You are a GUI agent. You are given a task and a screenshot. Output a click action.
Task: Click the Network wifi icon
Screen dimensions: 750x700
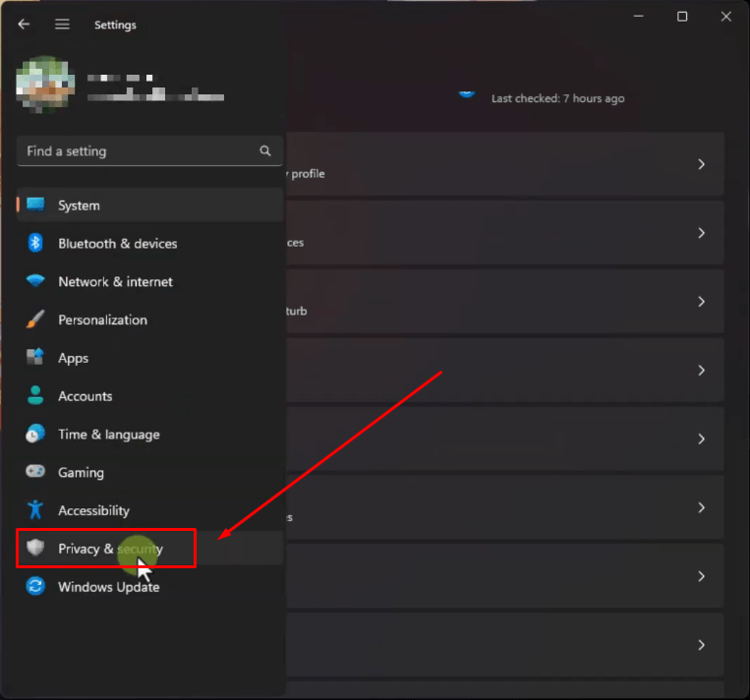coord(35,280)
